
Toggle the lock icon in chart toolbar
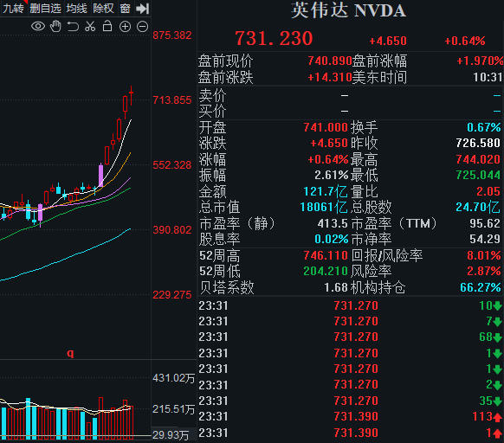click(x=107, y=26)
